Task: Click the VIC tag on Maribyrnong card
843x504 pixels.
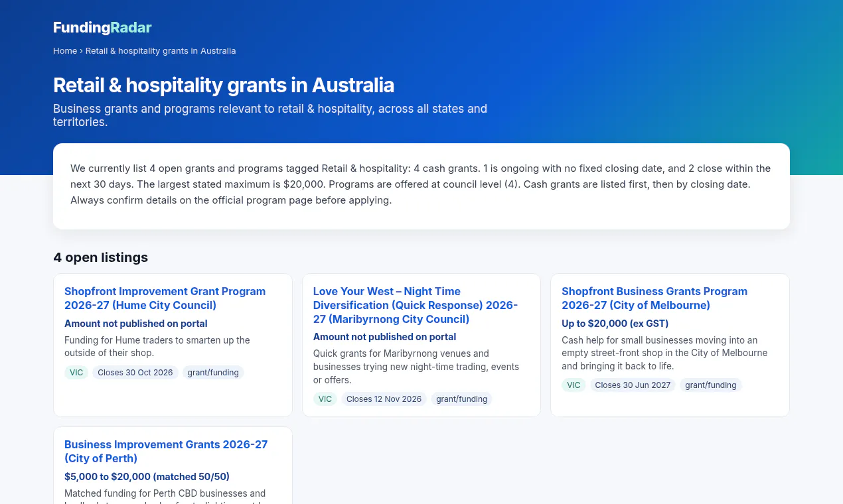Action: (325, 399)
